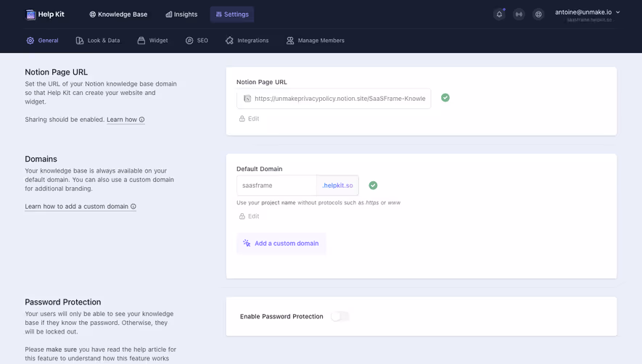Open the notifications bell icon
Image resolution: width=642 pixels, height=364 pixels.
[x=499, y=15]
